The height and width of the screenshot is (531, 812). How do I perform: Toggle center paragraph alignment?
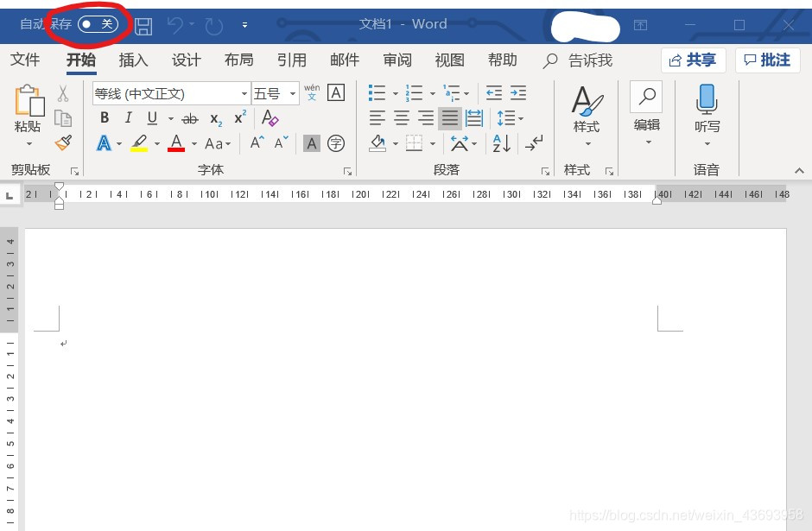[401, 118]
